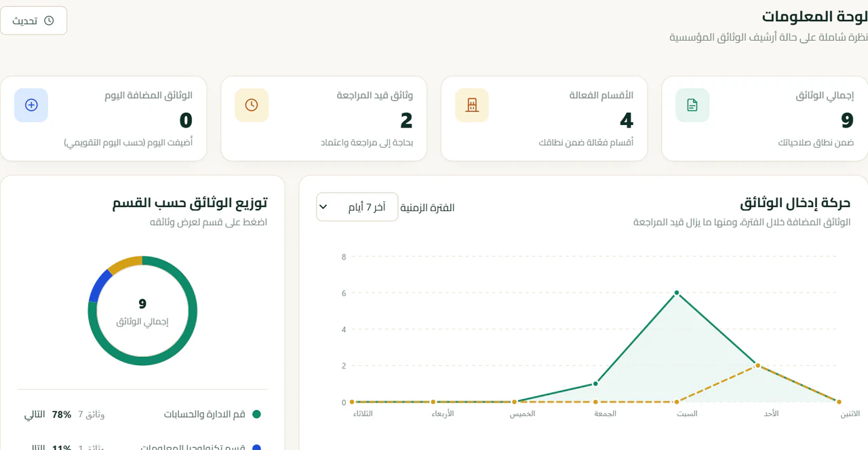Image resolution: width=868 pixels, height=450 pixels.
Task: Click the الأحد axis label
Action: click(771, 413)
